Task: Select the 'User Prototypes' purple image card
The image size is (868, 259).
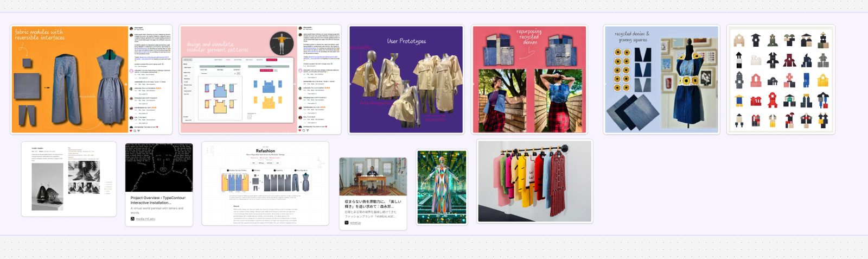Action: point(406,79)
